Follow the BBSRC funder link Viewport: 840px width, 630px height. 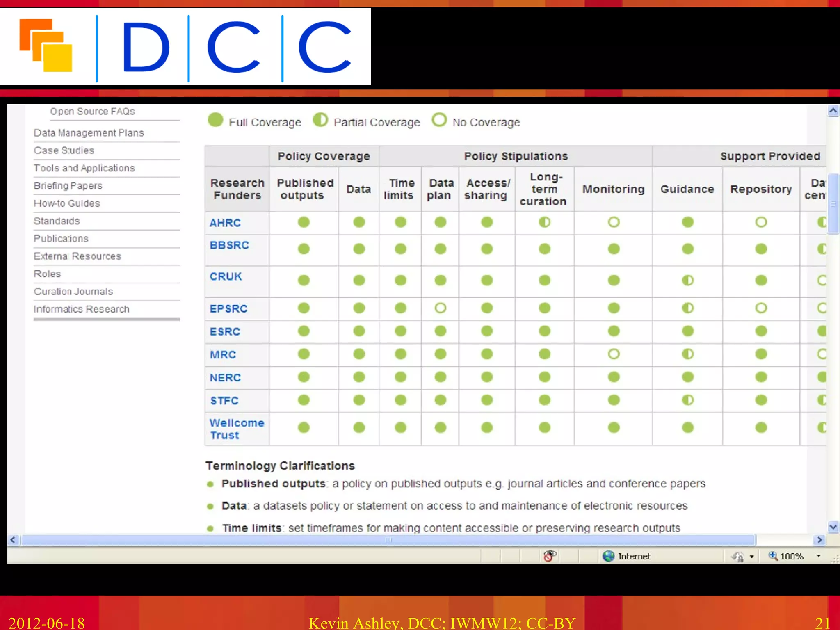tap(229, 245)
